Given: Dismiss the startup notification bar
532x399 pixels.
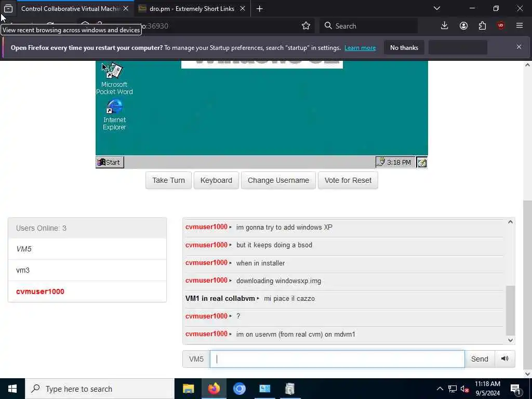Looking at the screenshot, I should click(x=519, y=47).
